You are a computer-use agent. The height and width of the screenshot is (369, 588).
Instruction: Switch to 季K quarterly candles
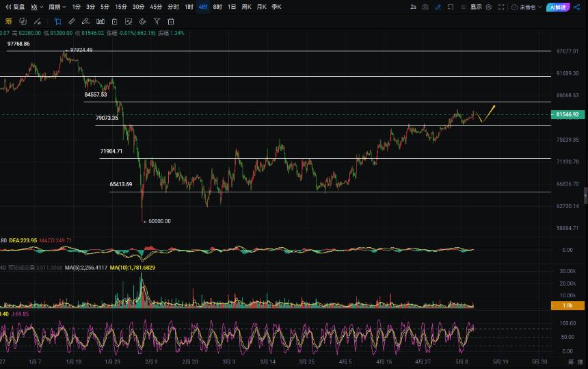tap(276, 7)
